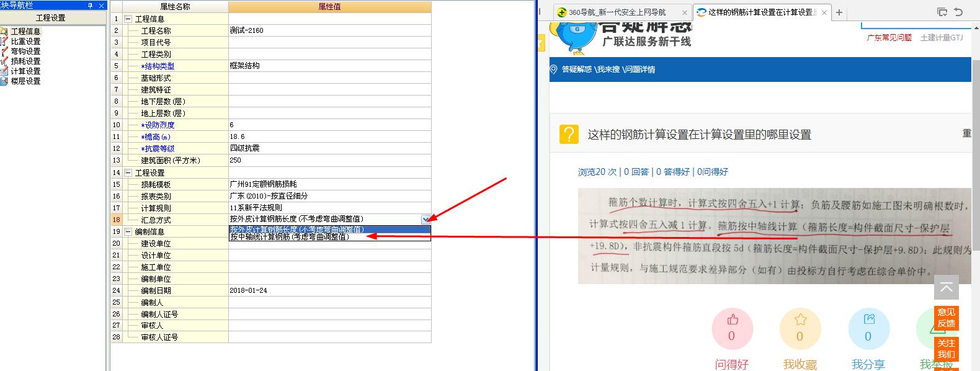Open 工程信息 in the navigation panel

pyautogui.click(x=25, y=31)
